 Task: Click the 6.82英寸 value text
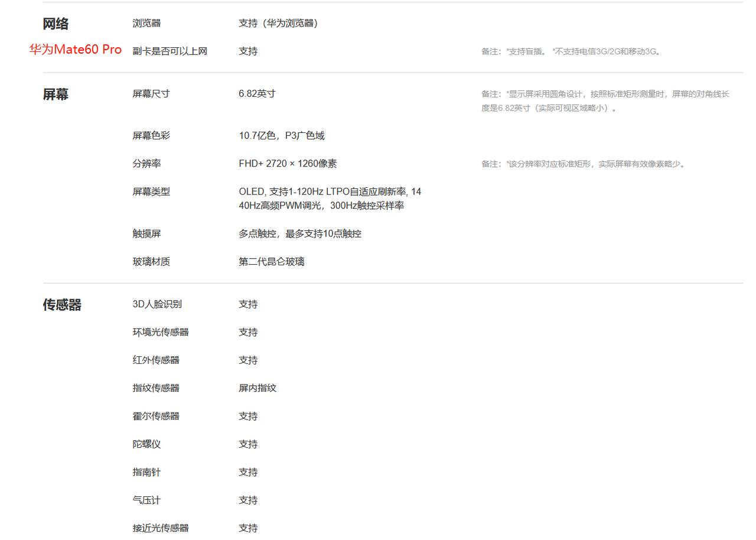click(x=255, y=93)
